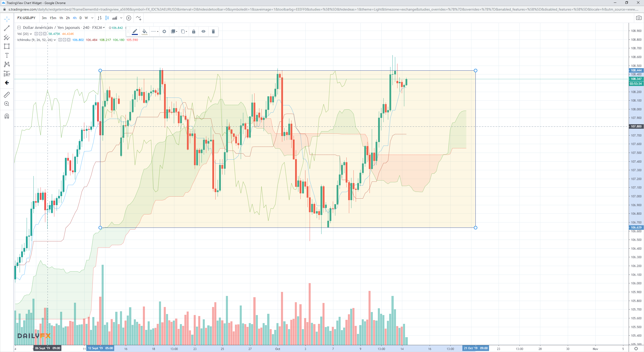Take a chart snapshot with camera icon

[638, 18]
